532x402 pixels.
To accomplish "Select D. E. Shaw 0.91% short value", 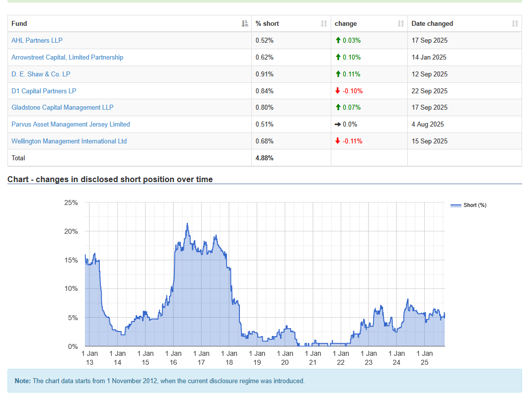I will pos(264,74).
